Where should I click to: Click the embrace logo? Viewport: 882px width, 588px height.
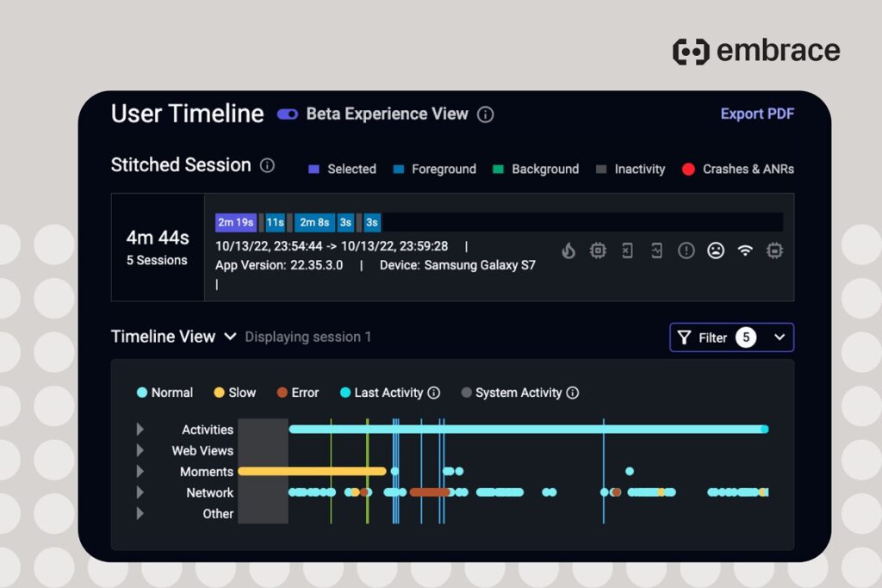756,51
